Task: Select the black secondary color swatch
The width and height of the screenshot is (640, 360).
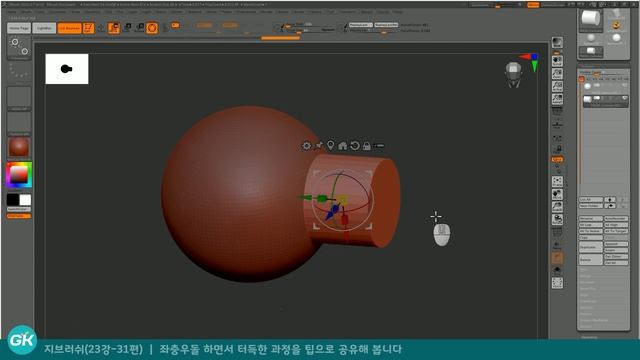Action: 13,200
